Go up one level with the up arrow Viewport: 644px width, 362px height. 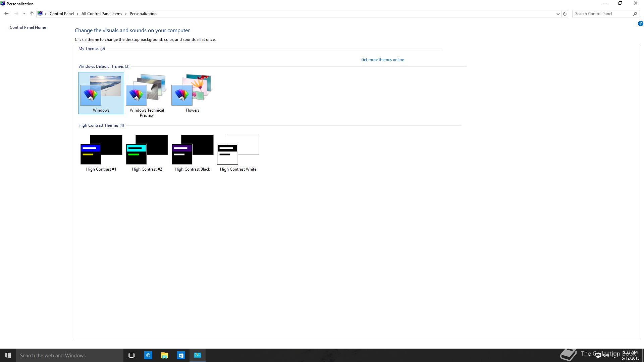32,14
